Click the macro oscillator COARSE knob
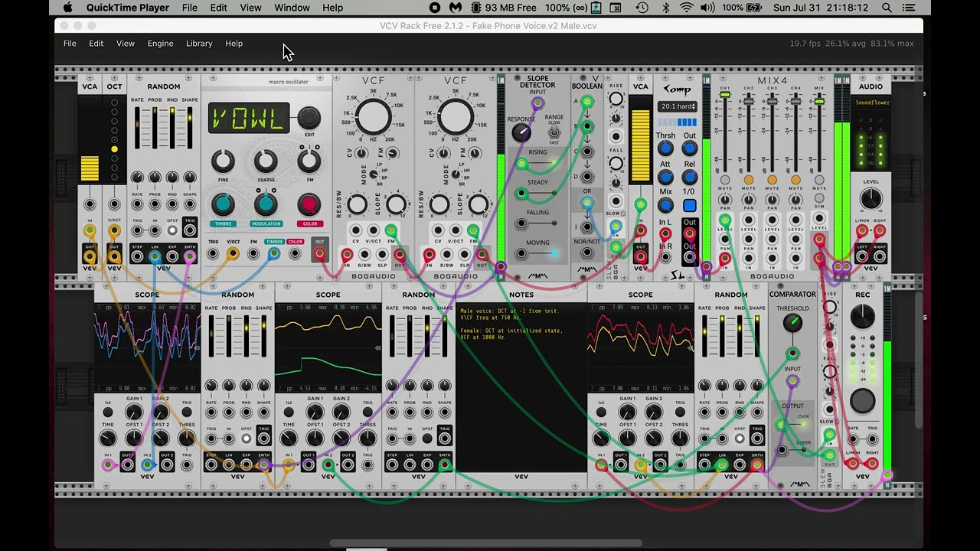 (x=266, y=161)
